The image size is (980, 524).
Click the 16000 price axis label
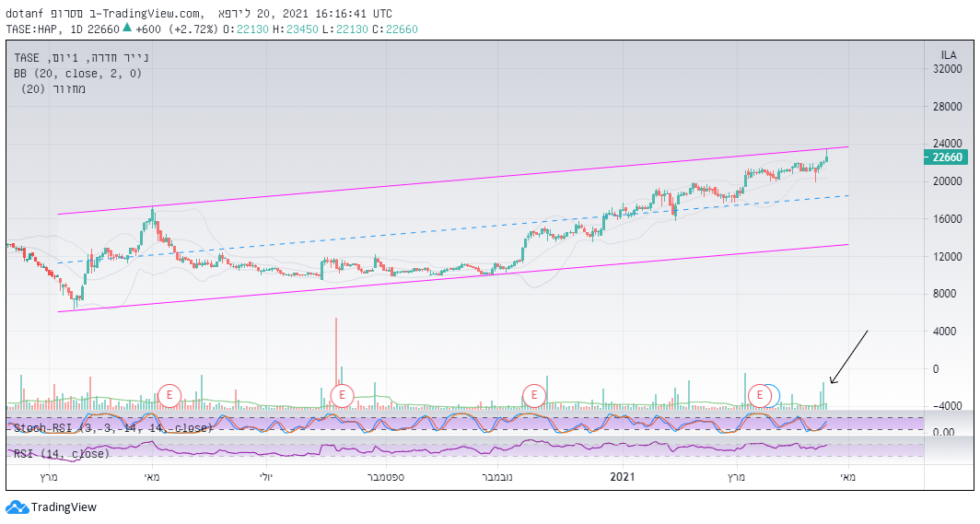coord(947,218)
